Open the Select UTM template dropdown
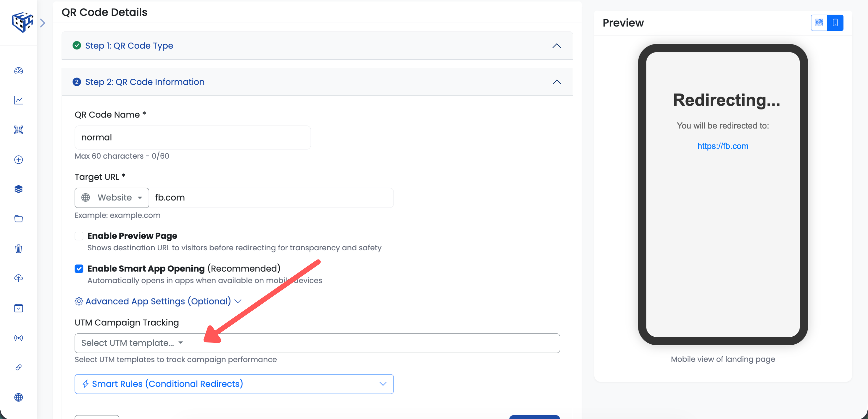This screenshot has height=419, width=868. (132, 343)
